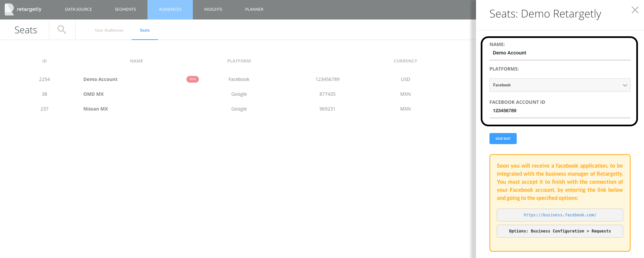Click the Retargetly logo
Screen dimensions: 644x258
[x=23, y=9]
